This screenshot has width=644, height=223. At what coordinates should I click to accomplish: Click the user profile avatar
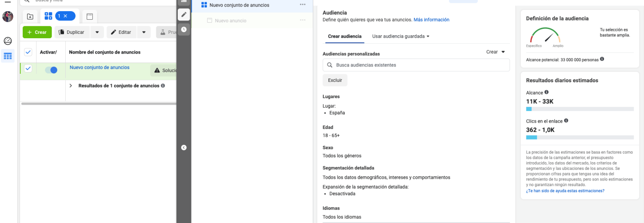pyautogui.click(x=8, y=17)
